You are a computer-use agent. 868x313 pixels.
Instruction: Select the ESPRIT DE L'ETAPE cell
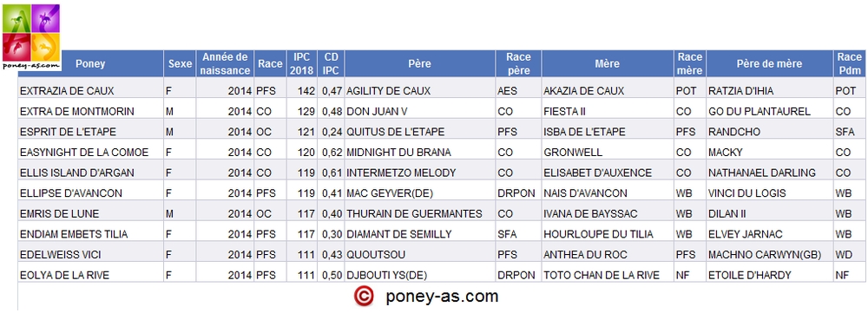tap(90, 132)
